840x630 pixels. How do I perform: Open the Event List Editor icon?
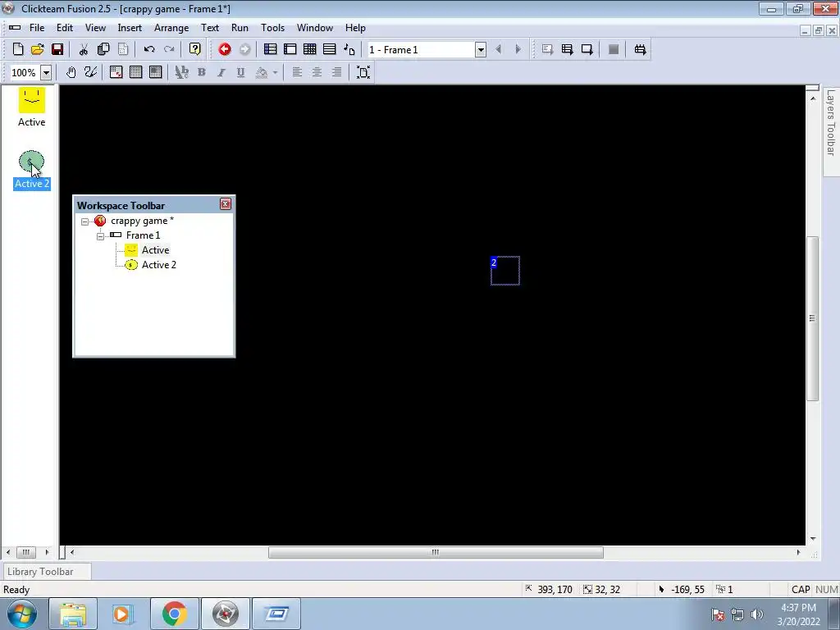point(330,49)
